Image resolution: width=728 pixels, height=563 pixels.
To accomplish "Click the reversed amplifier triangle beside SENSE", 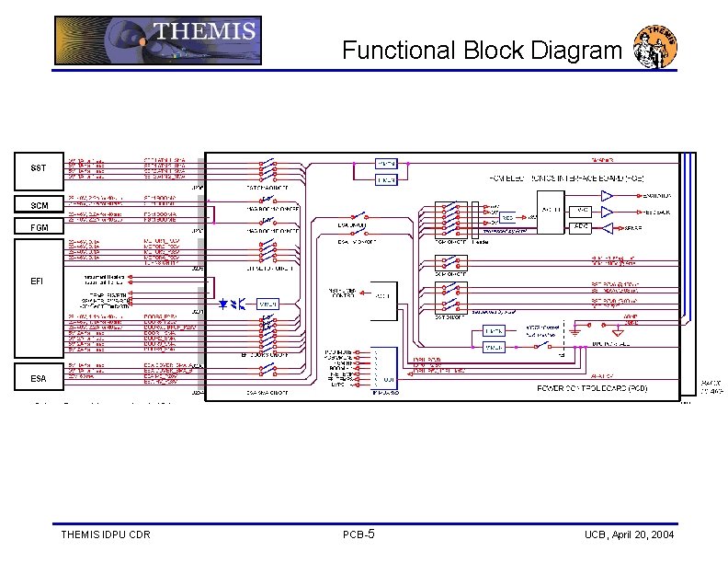I will tap(608, 228).
